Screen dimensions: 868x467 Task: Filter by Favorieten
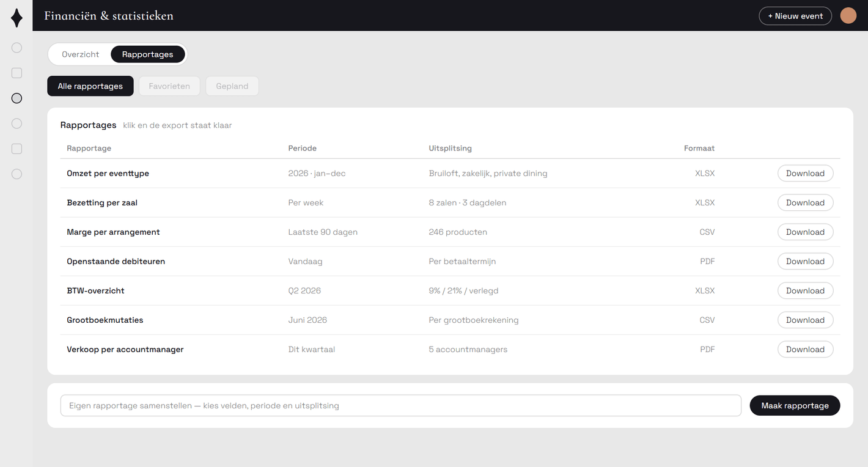pos(169,86)
